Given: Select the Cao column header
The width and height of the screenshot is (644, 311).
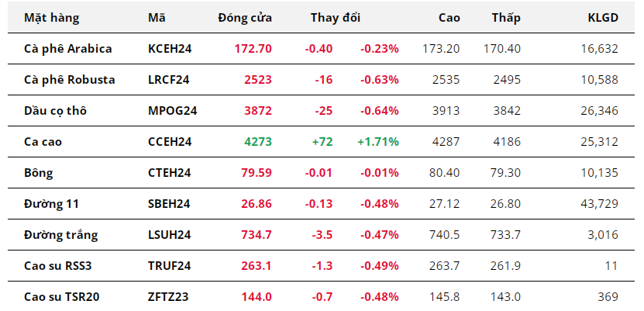Looking at the screenshot, I should pos(449,17).
